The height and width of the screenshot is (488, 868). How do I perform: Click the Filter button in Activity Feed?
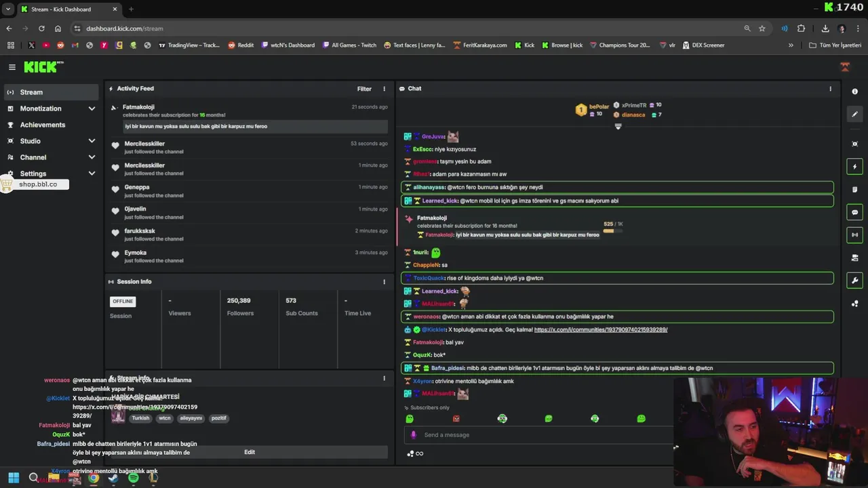pyautogui.click(x=364, y=89)
